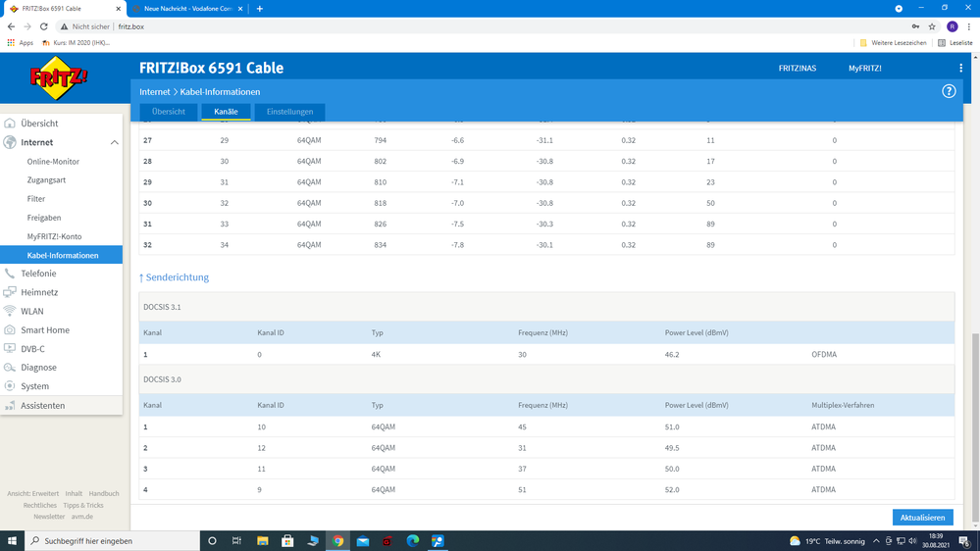Select Kabel-Informationen menu entry

pos(61,255)
